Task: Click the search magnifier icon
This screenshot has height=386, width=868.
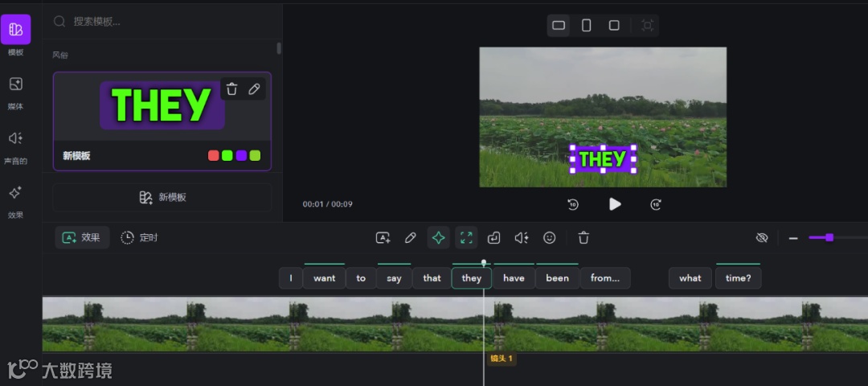Action: click(x=59, y=22)
